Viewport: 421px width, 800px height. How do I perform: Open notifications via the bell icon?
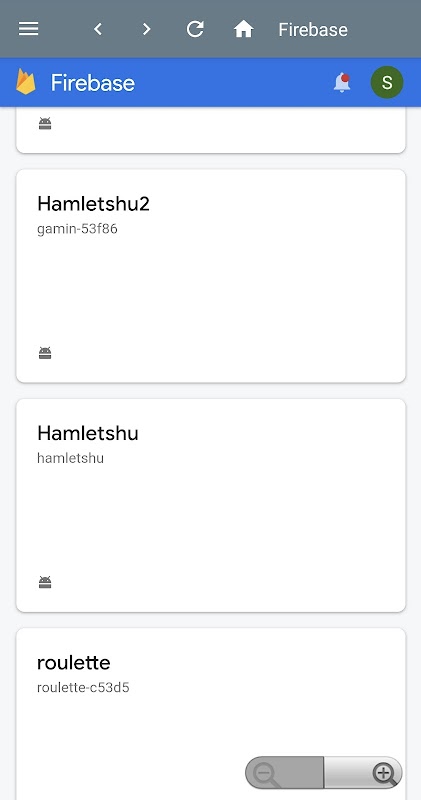[342, 82]
